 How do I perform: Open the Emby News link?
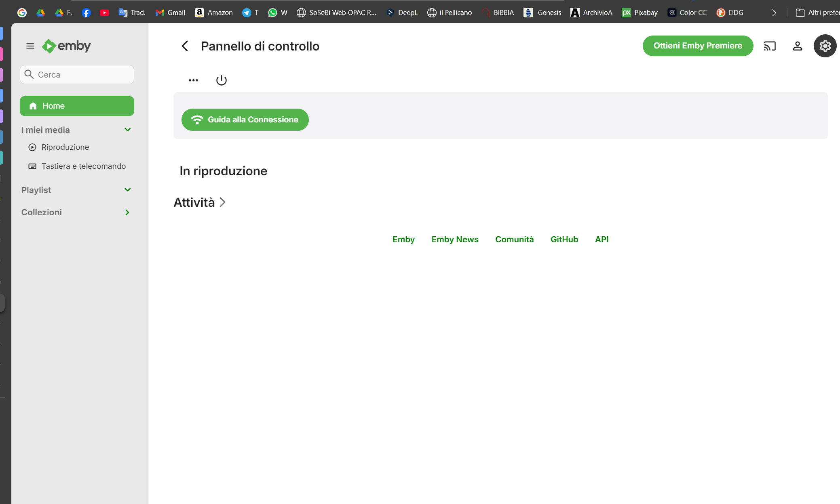tap(455, 239)
